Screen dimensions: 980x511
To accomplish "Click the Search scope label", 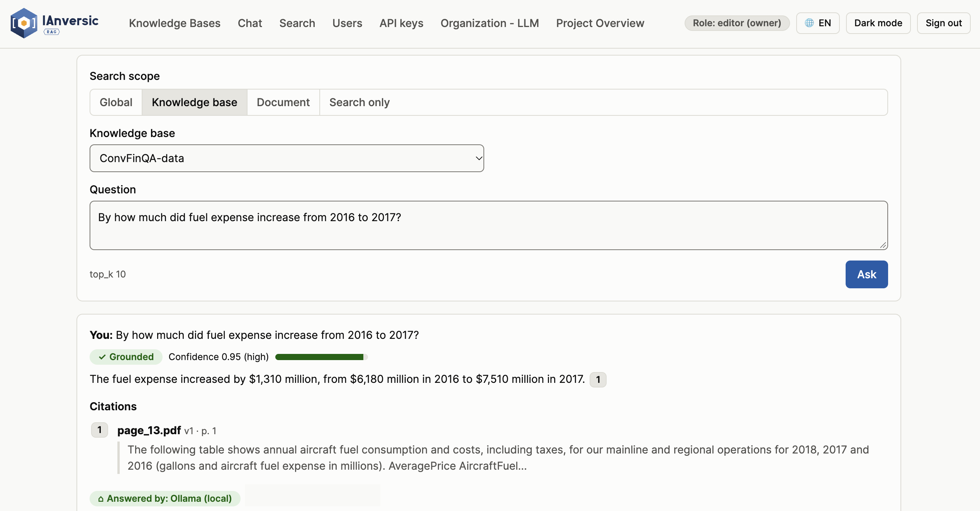I will tap(125, 76).
